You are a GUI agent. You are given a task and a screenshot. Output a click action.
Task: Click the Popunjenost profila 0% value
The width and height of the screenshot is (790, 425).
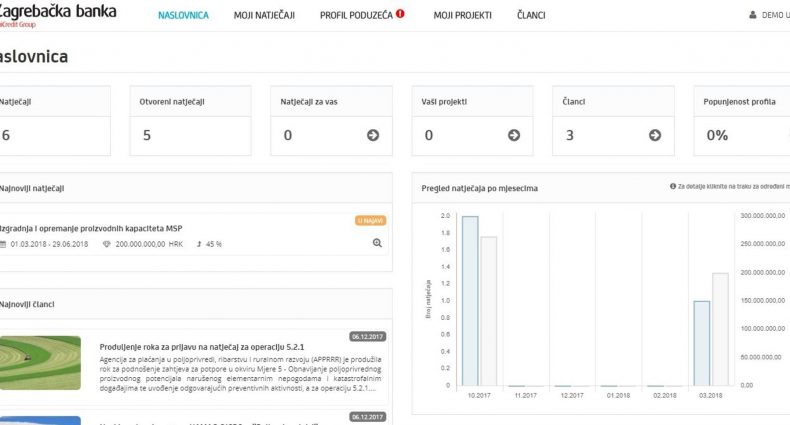717,135
